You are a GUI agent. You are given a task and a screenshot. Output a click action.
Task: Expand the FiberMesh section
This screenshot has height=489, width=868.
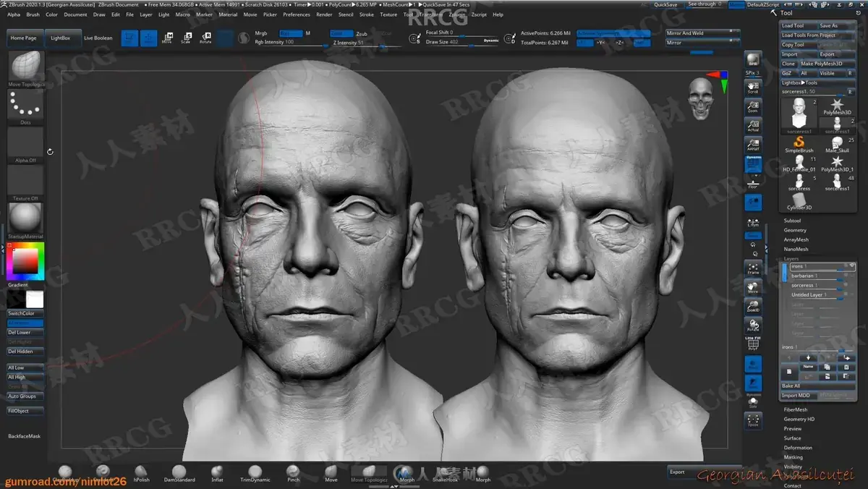click(x=796, y=409)
